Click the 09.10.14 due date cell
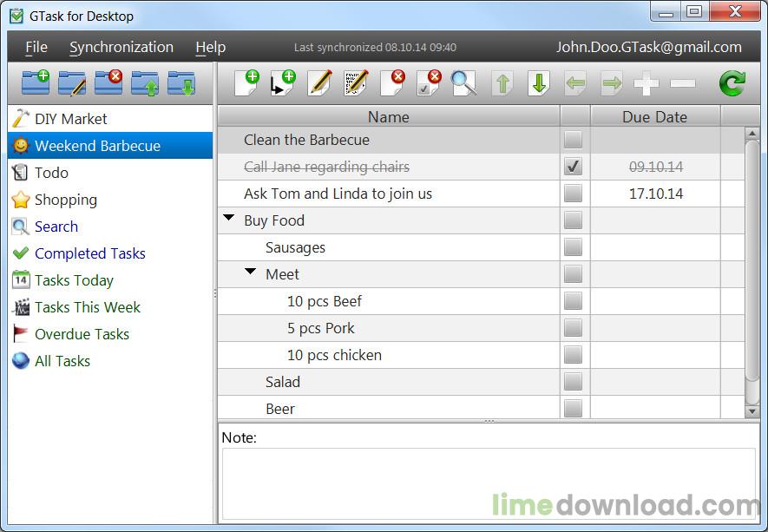This screenshot has width=768, height=532. (655, 167)
